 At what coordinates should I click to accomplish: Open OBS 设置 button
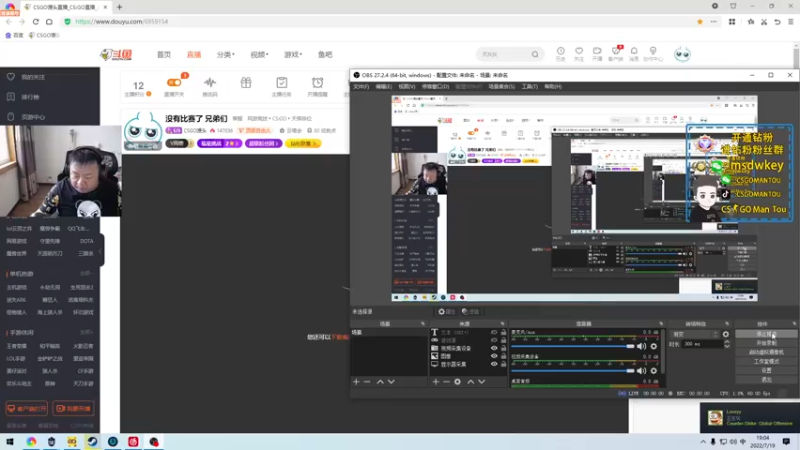[766, 371]
